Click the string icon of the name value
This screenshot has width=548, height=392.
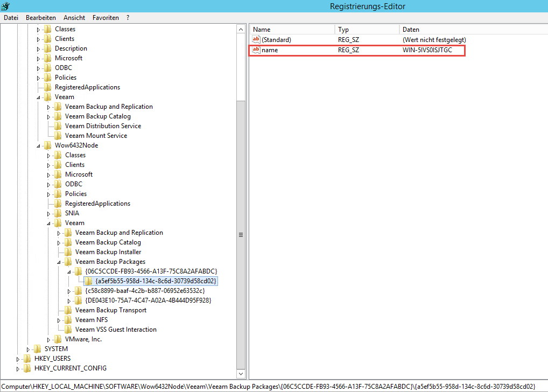point(256,50)
